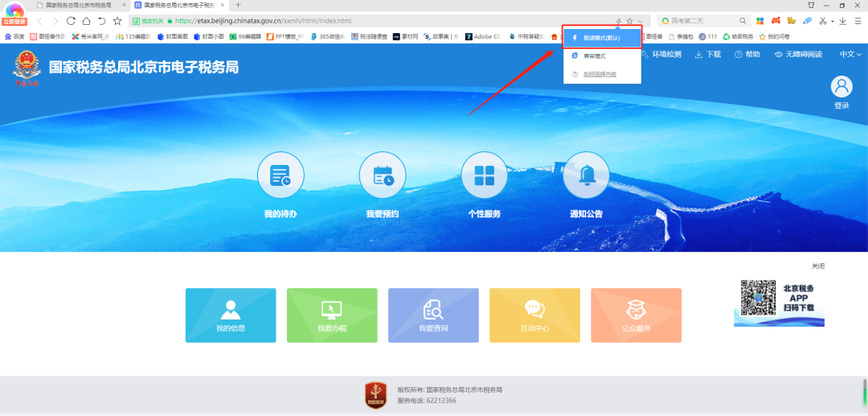
Task: Expand the address bar dropdown chevron
Action: (x=641, y=21)
